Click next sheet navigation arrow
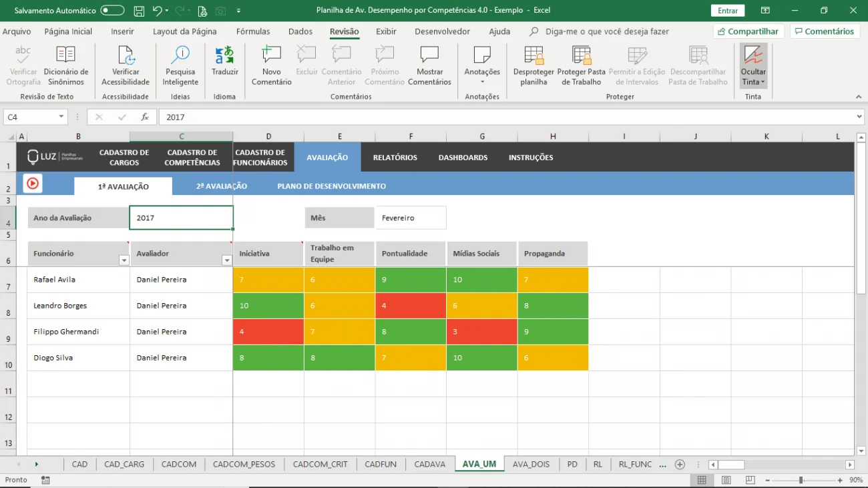868x488 pixels. [x=36, y=464]
